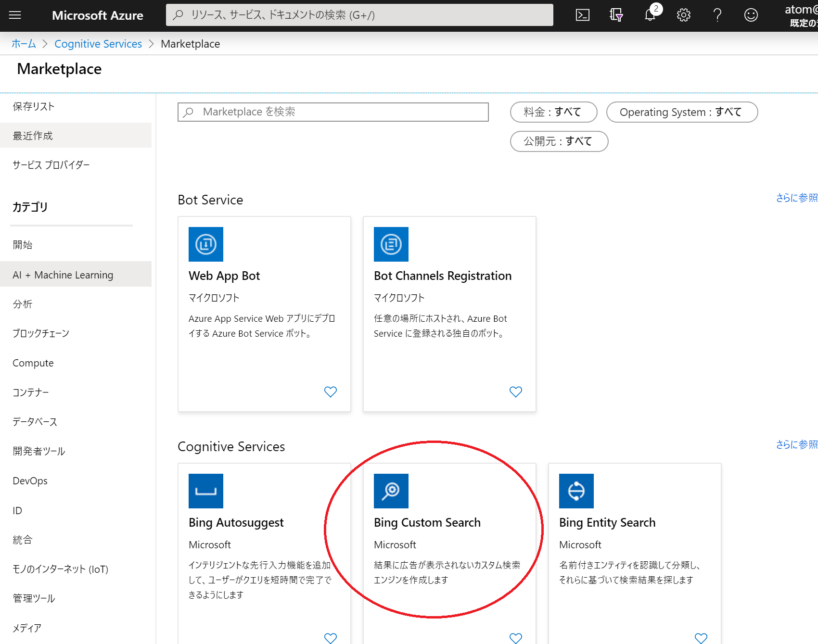Go back via Cognitive Services breadcrumb
818x644 pixels.
pos(98,43)
